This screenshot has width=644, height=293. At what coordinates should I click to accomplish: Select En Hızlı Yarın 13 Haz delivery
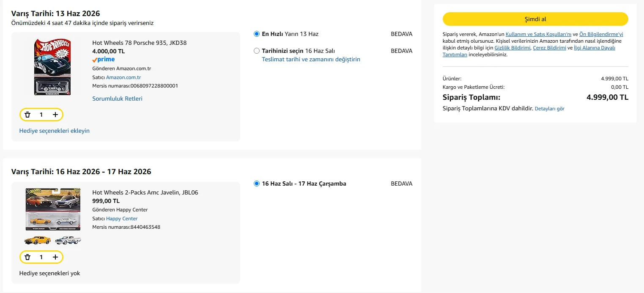pyautogui.click(x=257, y=34)
